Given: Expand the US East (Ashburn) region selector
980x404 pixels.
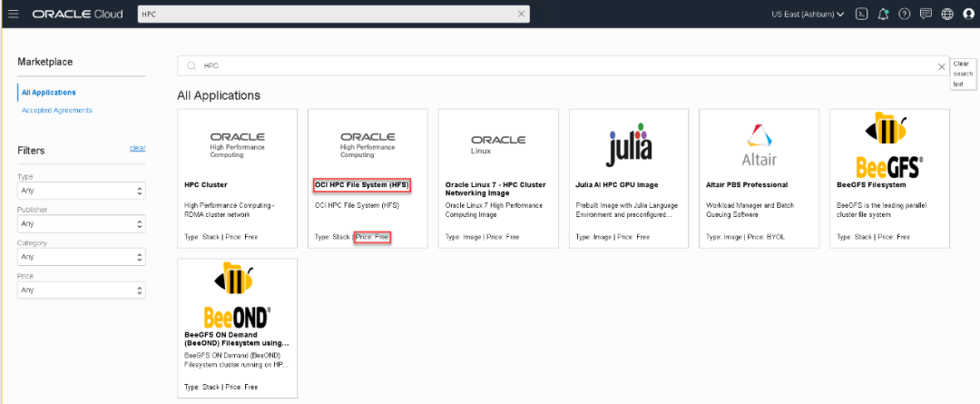Looking at the screenshot, I should click(808, 14).
